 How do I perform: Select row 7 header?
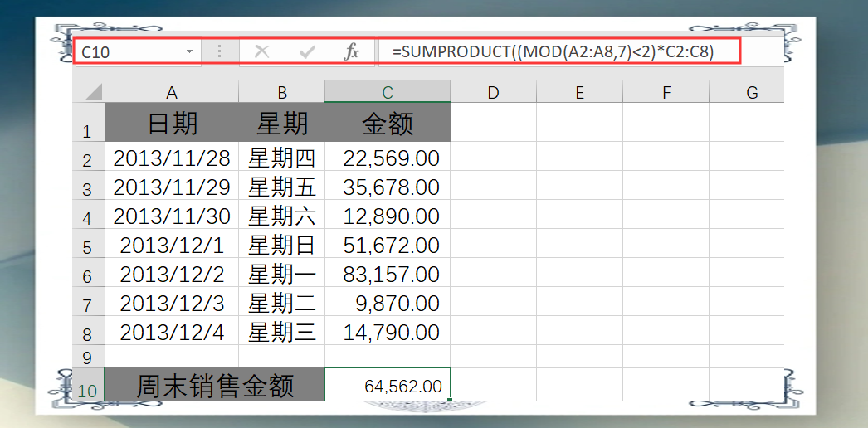[x=89, y=301]
